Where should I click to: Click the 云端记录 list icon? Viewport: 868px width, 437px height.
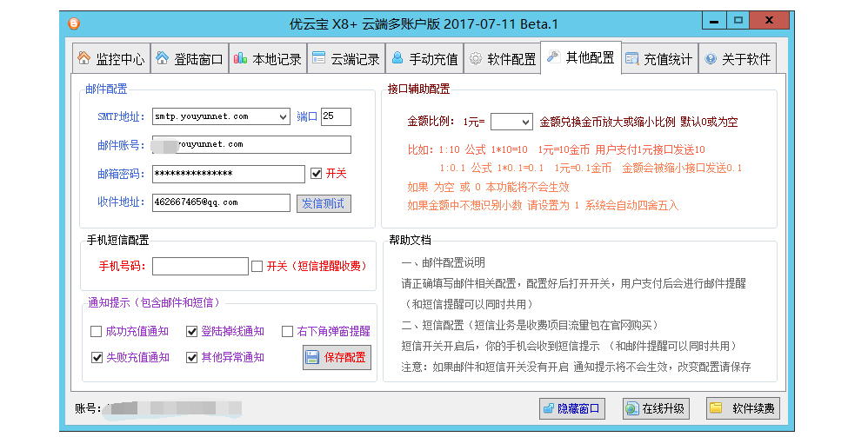pyautogui.click(x=318, y=59)
